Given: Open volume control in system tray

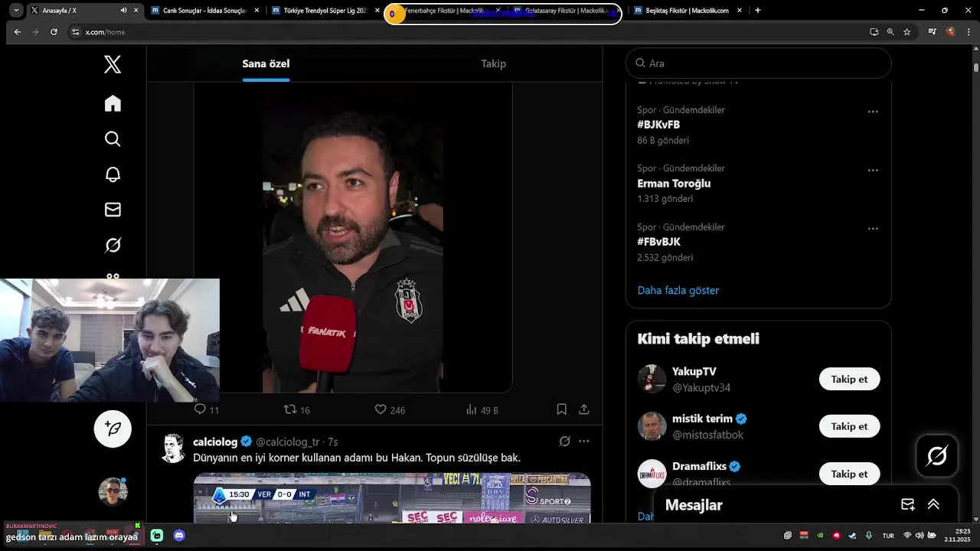Looking at the screenshot, I should 919,536.
